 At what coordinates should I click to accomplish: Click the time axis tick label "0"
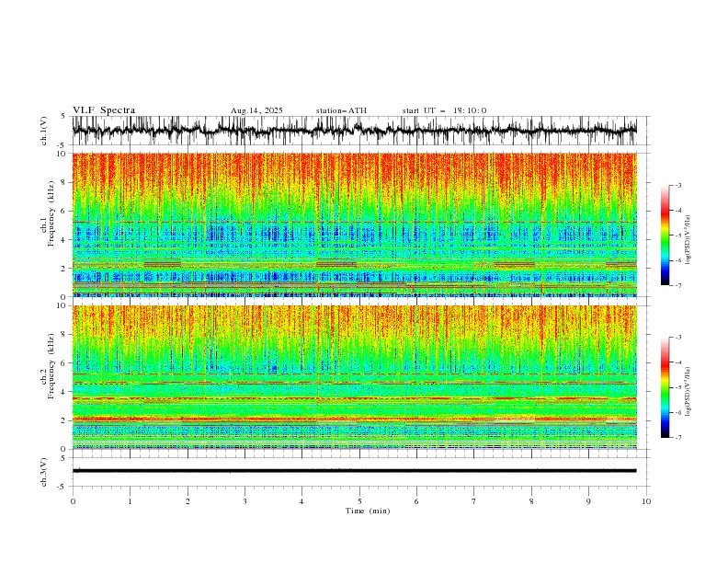[73, 501]
